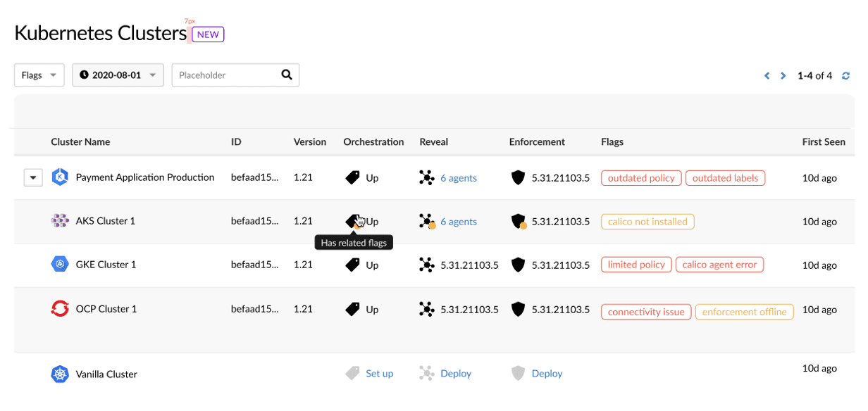The width and height of the screenshot is (868, 411).
Task: Click AKS Cluster 1 enforcement shield icon
Action: click(x=518, y=222)
